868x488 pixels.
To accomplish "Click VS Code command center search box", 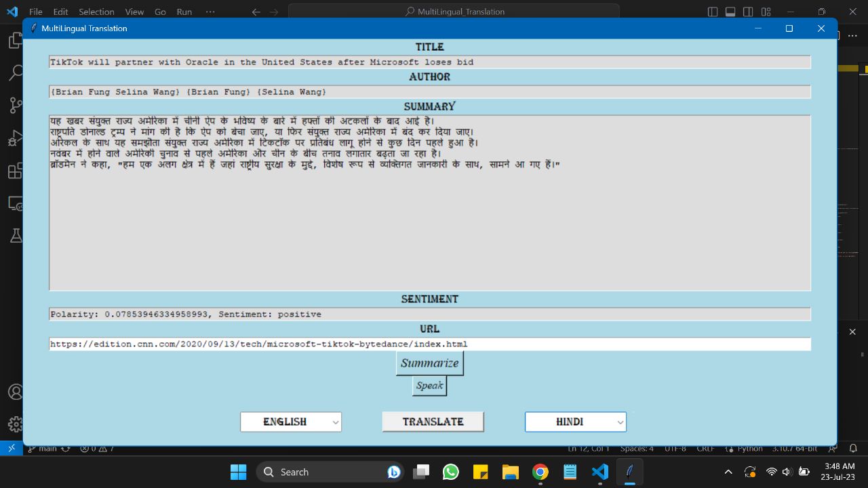I will 454,12.
